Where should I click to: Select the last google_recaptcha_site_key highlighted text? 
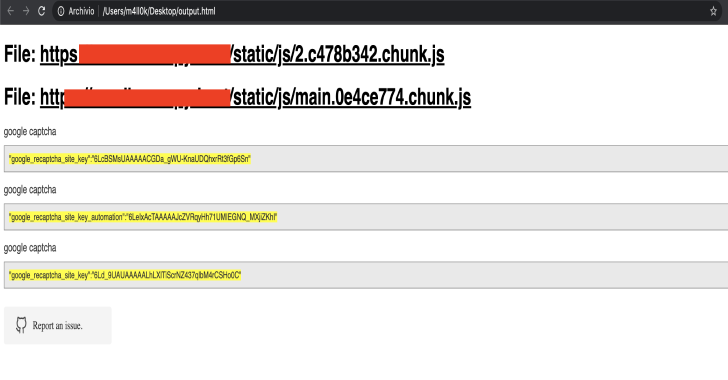[x=125, y=275]
